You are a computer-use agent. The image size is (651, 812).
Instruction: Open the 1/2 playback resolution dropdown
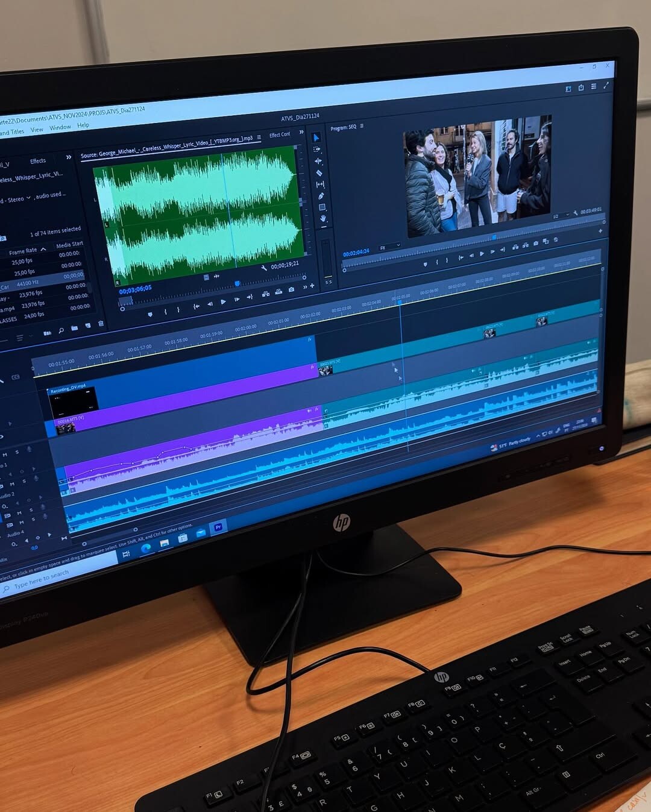pos(561,216)
